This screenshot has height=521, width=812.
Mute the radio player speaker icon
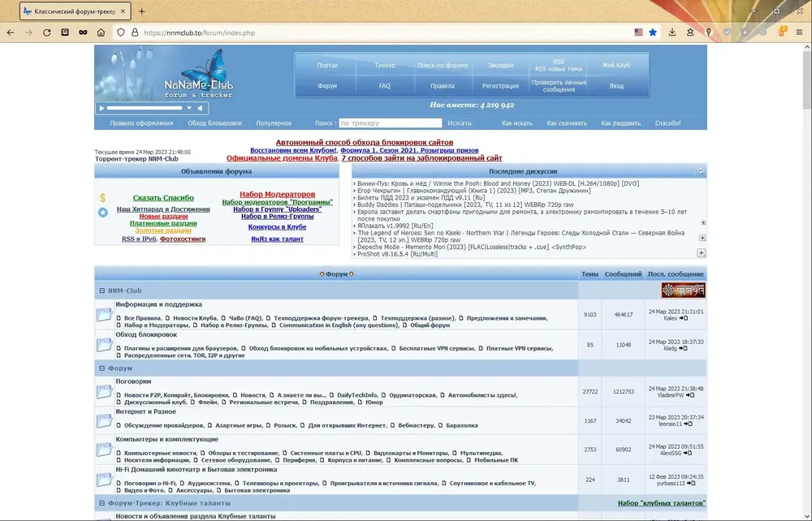pyautogui.click(x=201, y=108)
